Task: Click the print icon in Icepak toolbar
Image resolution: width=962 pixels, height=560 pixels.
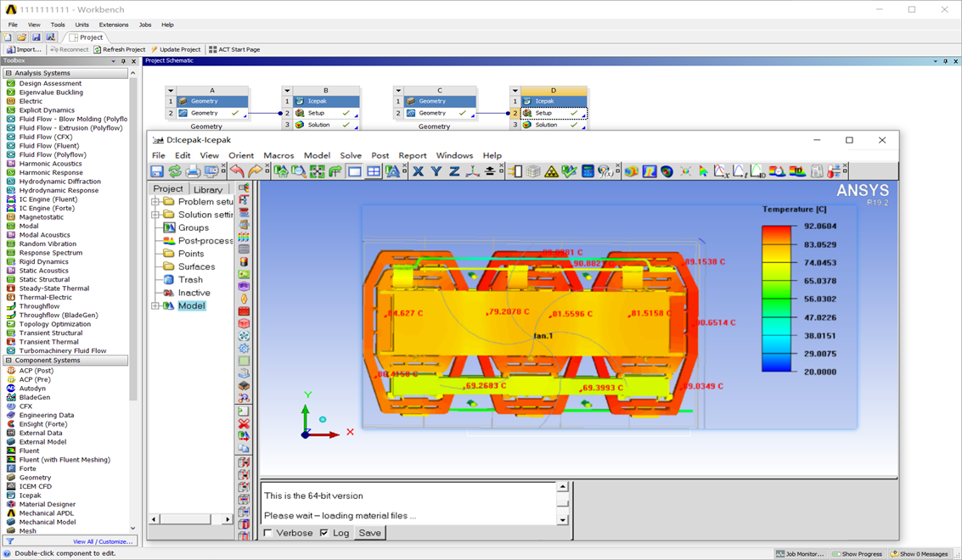Action: (x=193, y=171)
